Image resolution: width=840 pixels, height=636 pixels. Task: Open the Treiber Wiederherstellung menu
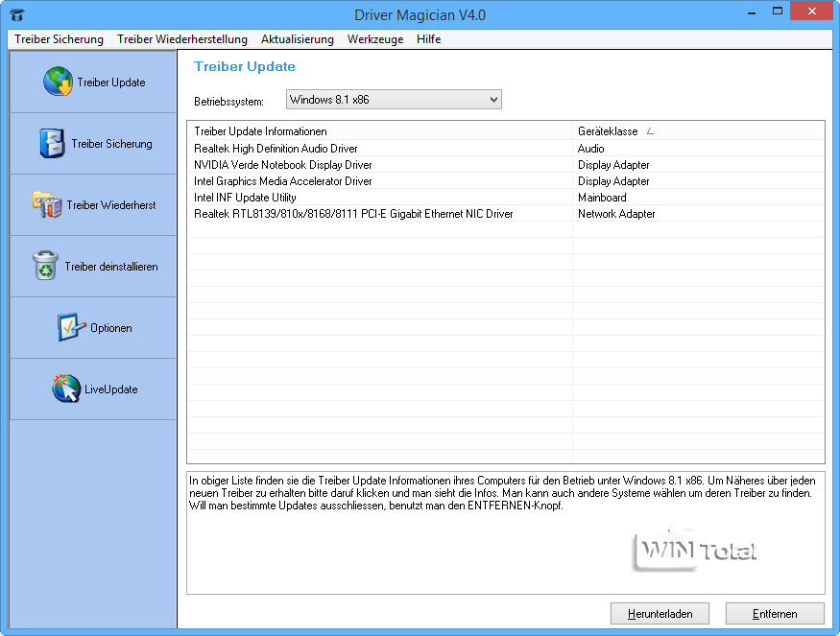[x=182, y=39]
